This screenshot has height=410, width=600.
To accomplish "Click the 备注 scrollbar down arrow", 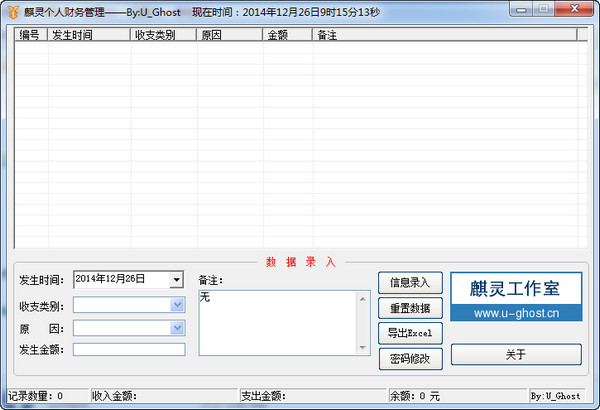I will 363,347.
